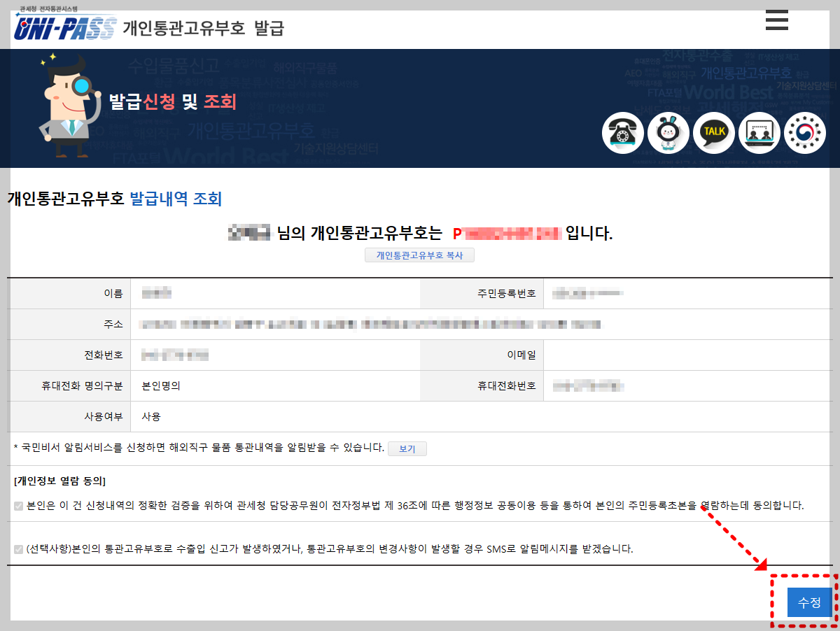
Task: Click the 개인통관고유부호 복사 copy button
Action: pos(420,255)
